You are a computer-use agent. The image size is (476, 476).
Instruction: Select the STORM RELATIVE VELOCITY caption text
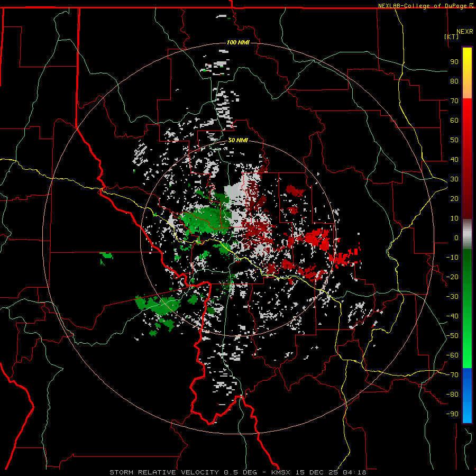tap(164, 472)
